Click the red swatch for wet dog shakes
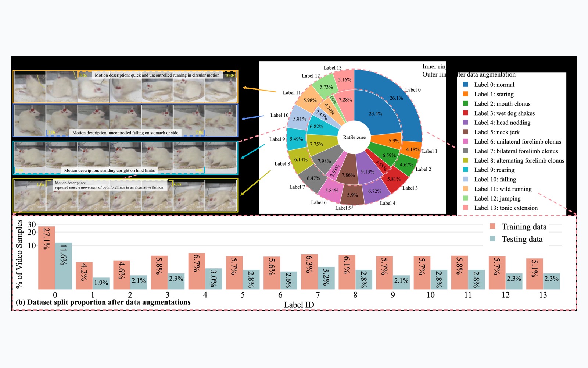The height and width of the screenshot is (368, 588). click(x=465, y=113)
